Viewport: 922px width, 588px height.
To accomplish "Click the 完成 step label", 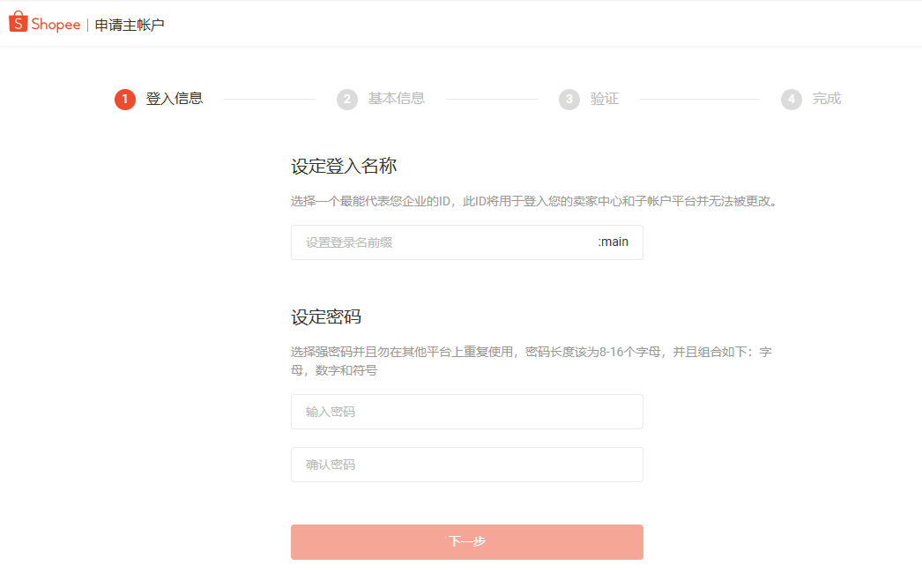I will coord(829,99).
